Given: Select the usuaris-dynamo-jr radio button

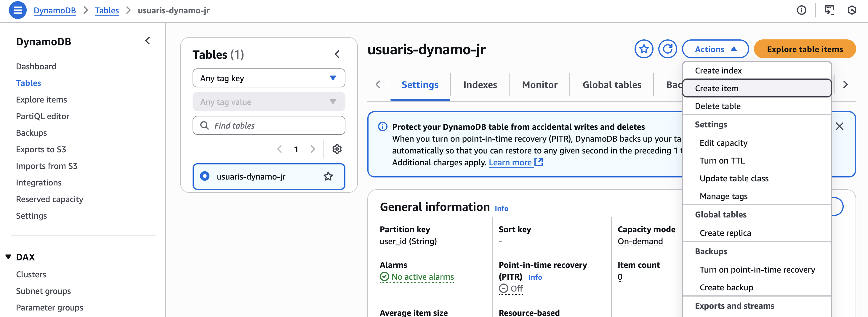Looking at the screenshot, I should (x=204, y=176).
